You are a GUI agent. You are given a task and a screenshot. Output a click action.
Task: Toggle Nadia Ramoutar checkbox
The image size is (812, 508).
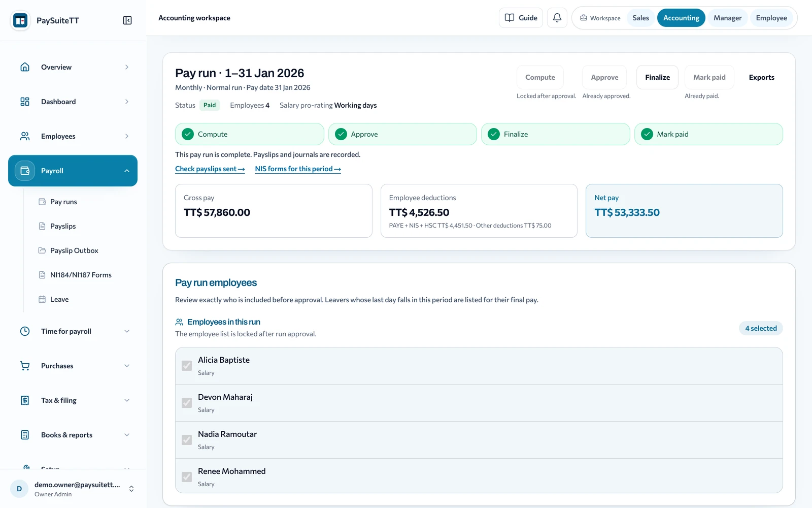187,440
